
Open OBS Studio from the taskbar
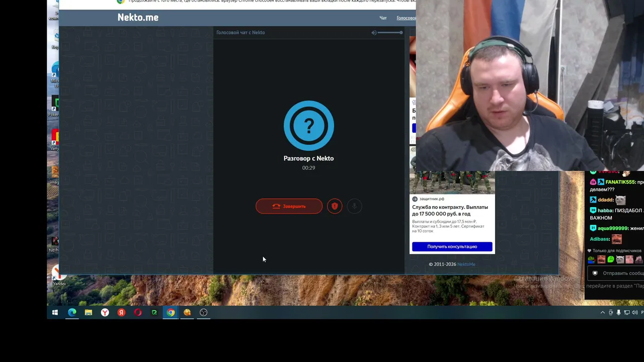204,313
